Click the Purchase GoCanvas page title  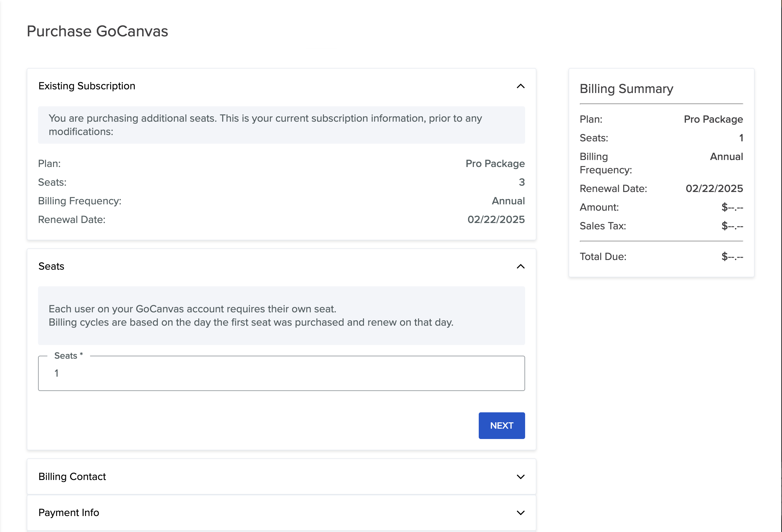[x=97, y=31]
